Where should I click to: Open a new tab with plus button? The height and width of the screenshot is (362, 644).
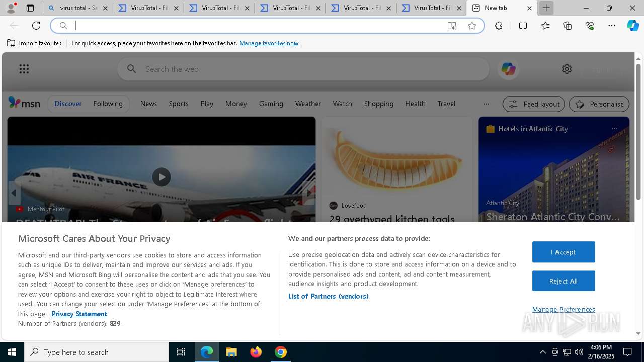546,8
